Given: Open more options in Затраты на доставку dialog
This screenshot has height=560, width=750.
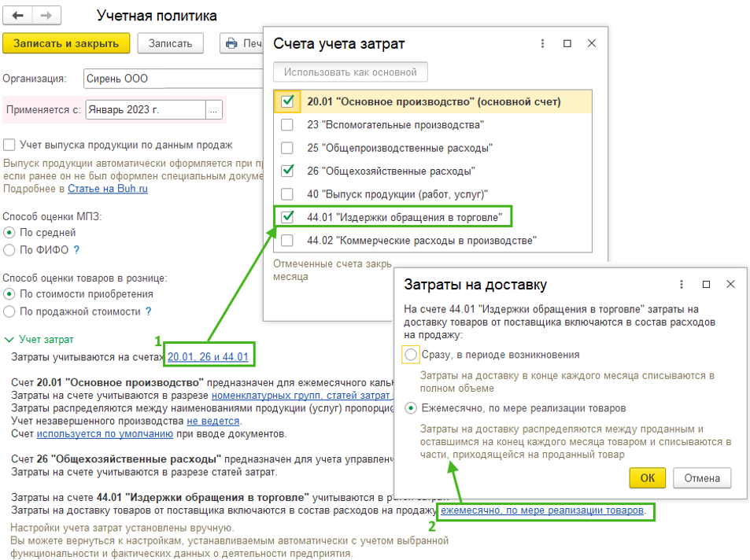Looking at the screenshot, I should tap(682, 285).
